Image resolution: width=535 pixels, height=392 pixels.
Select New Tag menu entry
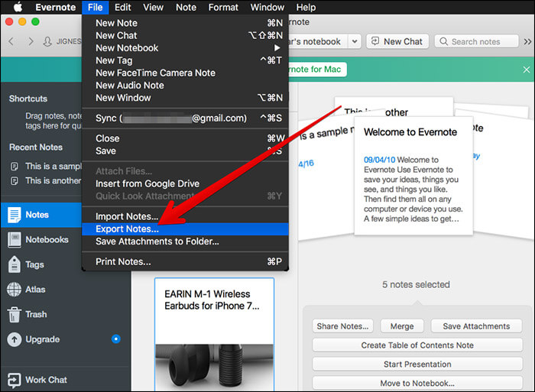pyautogui.click(x=185, y=60)
